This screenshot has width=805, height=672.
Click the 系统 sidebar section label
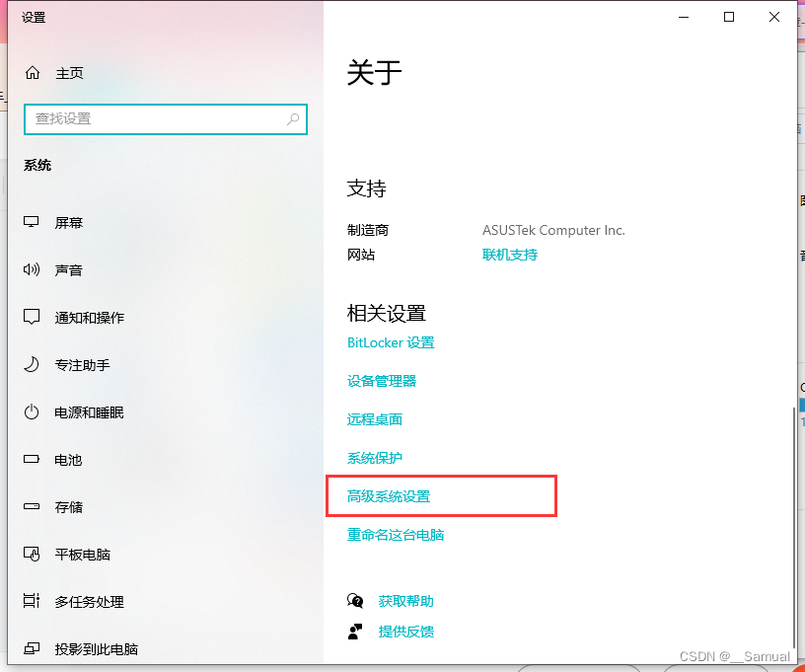tap(37, 166)
